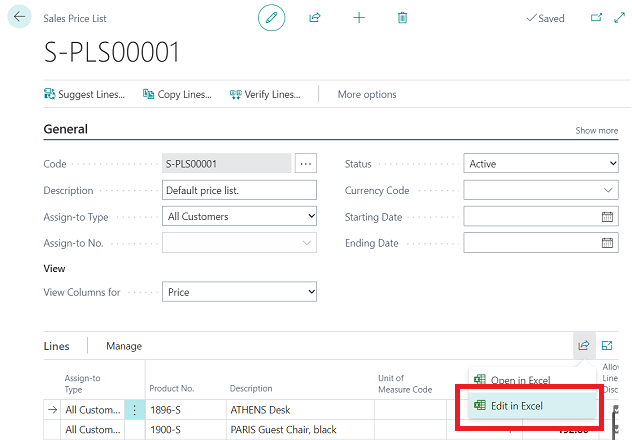The image size is (632, 440).
Task: Click the pencil edit icon
Action: [271, 18]
